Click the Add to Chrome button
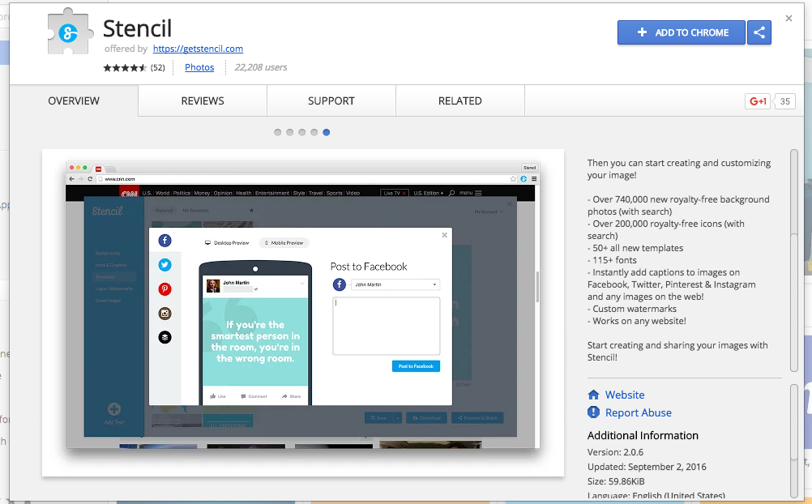The image size is (812, 504). point(681,32)
